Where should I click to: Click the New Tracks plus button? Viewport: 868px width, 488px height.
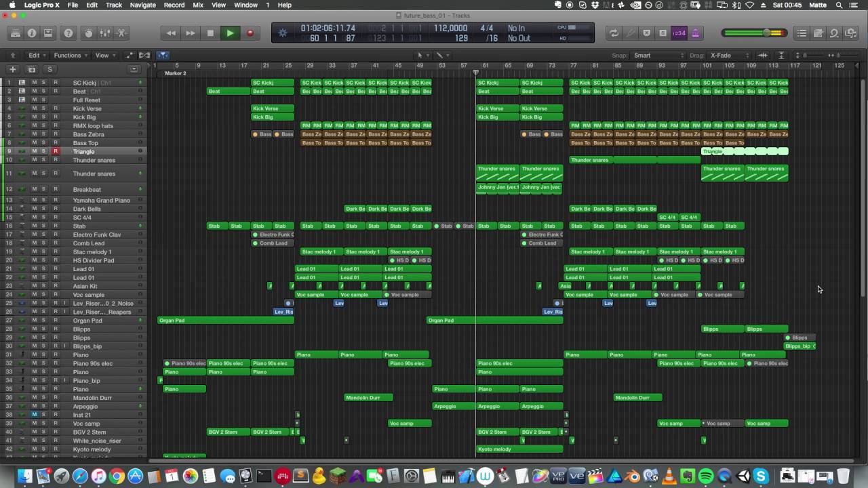(12, 69)
